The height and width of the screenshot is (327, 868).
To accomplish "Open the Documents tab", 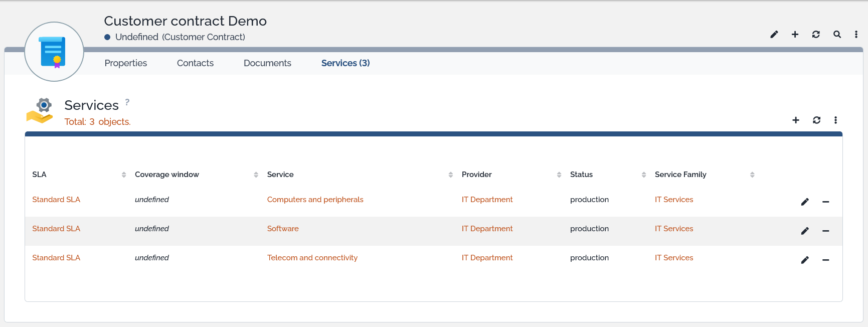I will coord(267,63).
